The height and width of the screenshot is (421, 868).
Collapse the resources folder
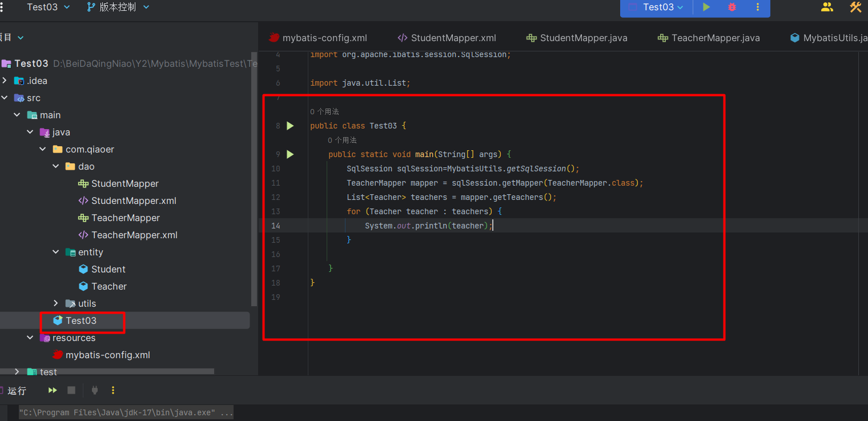(30, 338)
